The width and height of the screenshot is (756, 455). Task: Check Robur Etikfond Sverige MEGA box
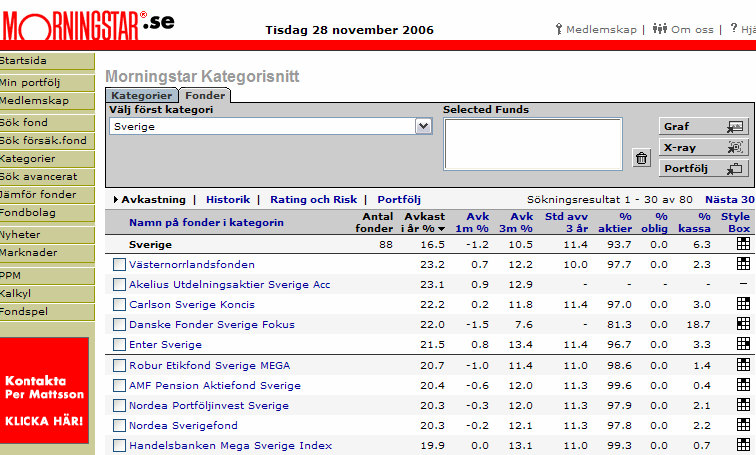point(119,366)
